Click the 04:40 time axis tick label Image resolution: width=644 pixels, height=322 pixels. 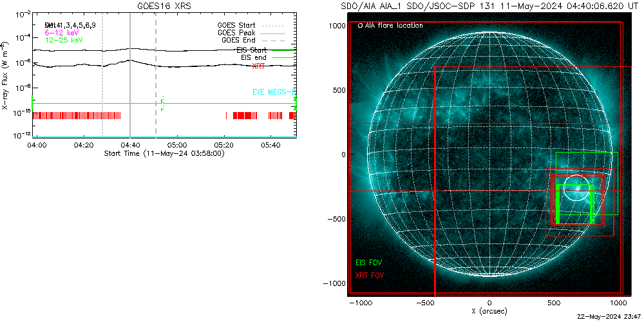[131, 146]
